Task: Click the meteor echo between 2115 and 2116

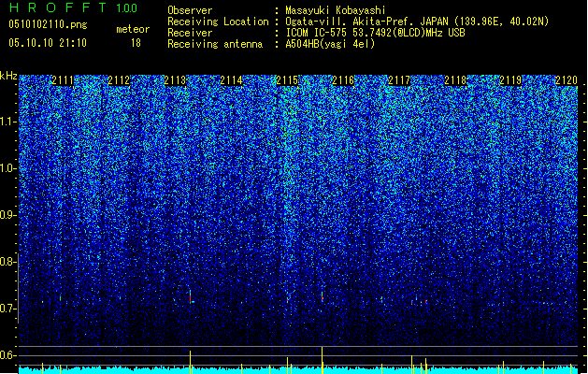Action: click(323, 296)
